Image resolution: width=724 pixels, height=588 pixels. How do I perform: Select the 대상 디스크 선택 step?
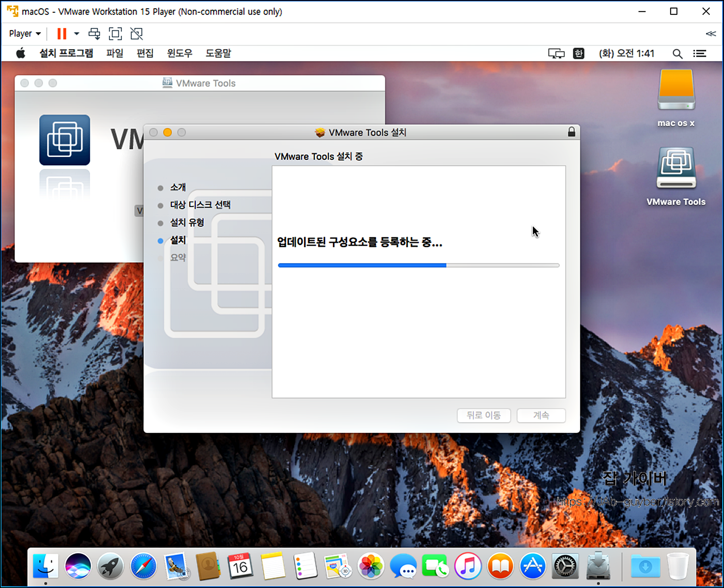(x=200, y=205)
